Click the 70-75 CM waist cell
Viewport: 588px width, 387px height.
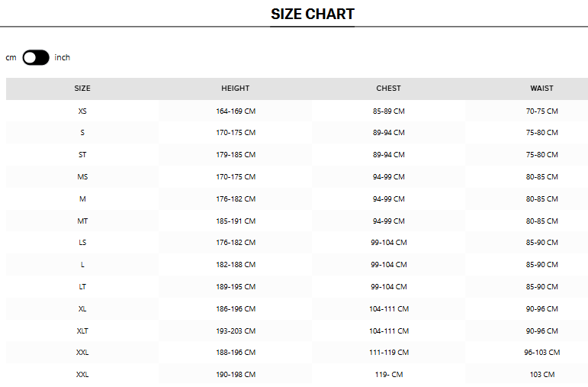(542, 111)
